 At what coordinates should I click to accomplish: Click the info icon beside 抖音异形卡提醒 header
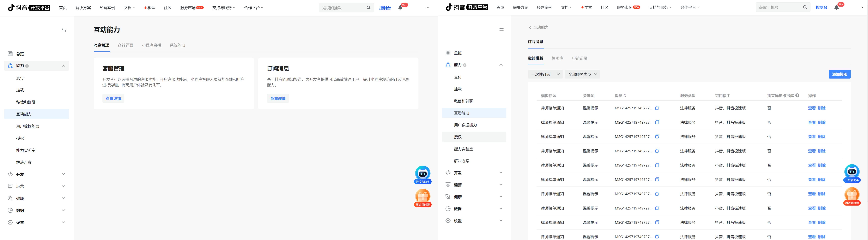(797, 96)
